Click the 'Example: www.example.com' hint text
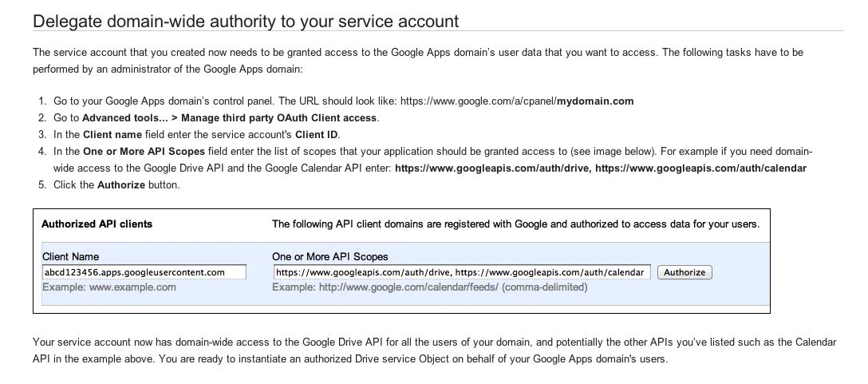 point(108,287)
